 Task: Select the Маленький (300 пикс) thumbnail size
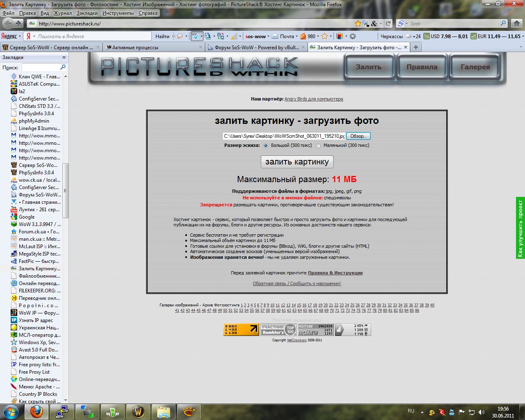pyautogui.click(x=318, y=146)
